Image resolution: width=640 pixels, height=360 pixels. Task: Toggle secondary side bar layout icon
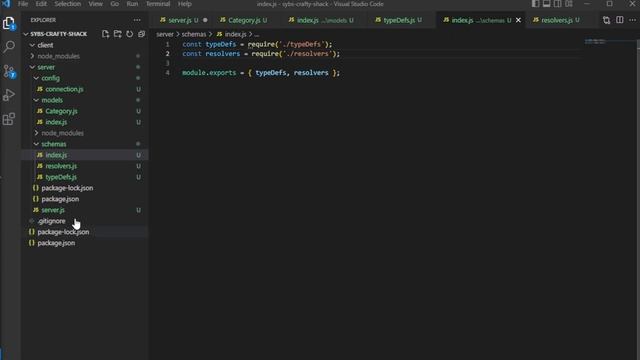pos(557,4)
